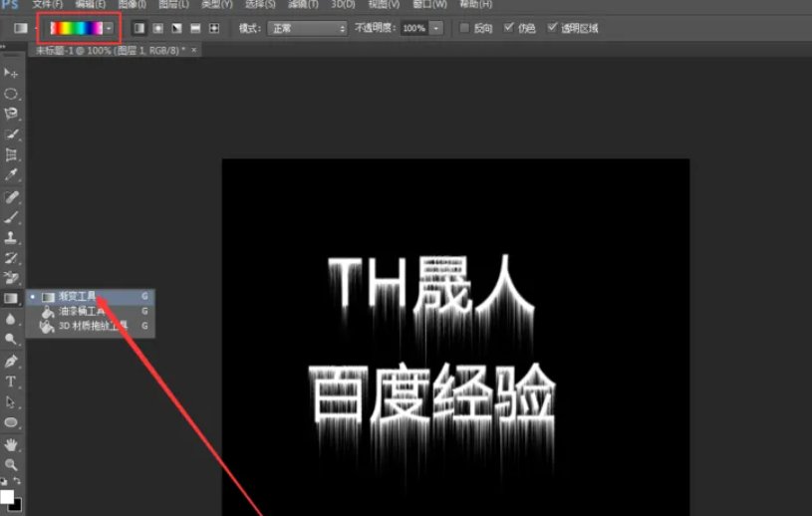Select the Elliptical Marquee tool
The image size is (812, 516).
pyautogui.click(x=10, y=94)
